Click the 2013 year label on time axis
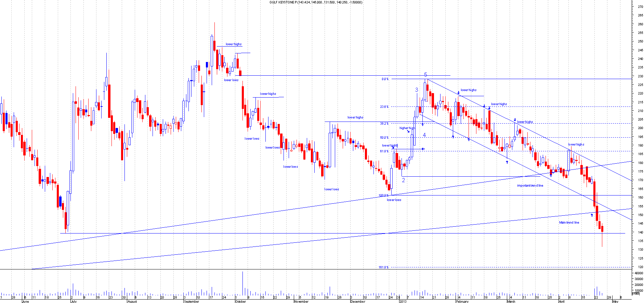This screenshot has width=644, height=303. [x=403, y=301]
